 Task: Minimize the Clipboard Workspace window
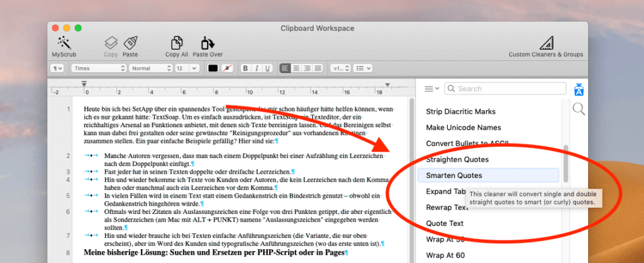coord(67,28)
